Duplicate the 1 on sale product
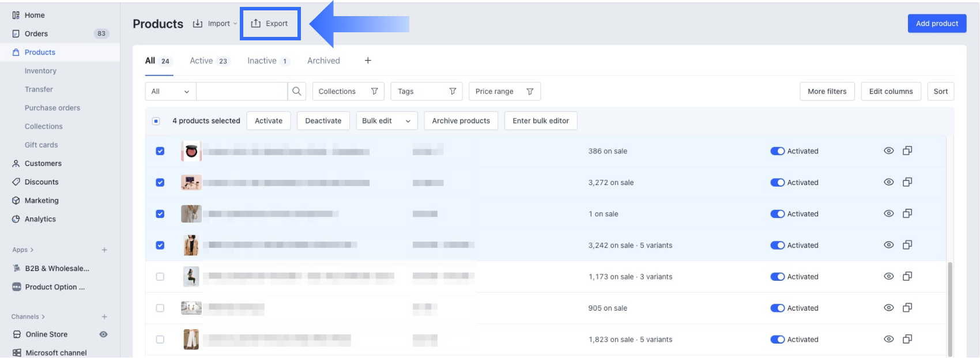980x358 pixels. [x=907, y=213]
